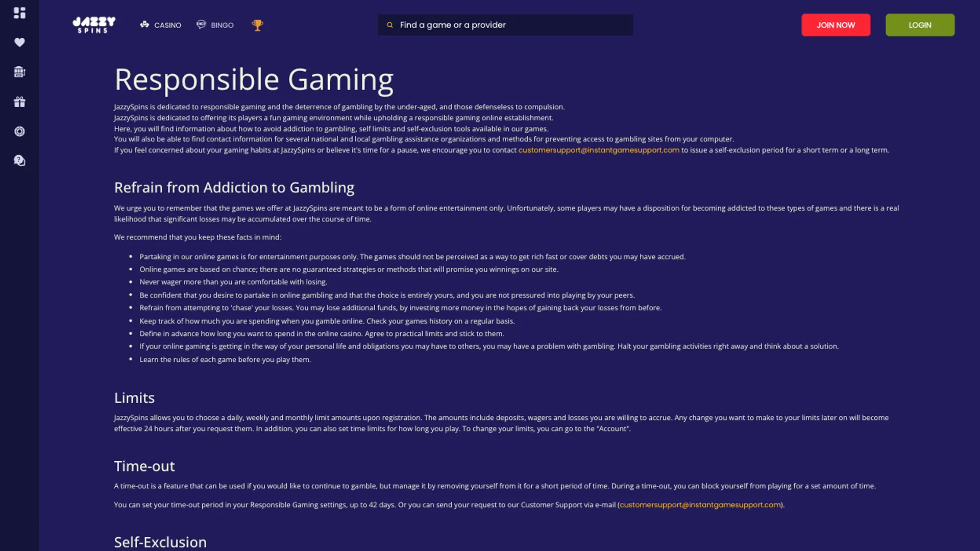Open the BINGO menu item
This screenshot has width=980, height=551.
click(x=222, y=25)
